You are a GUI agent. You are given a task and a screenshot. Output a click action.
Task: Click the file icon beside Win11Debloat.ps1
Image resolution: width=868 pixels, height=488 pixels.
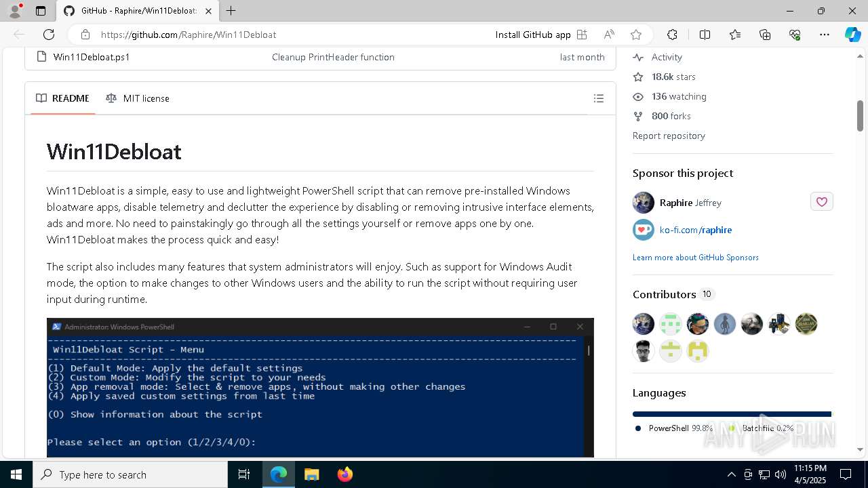tap(41, 57)
